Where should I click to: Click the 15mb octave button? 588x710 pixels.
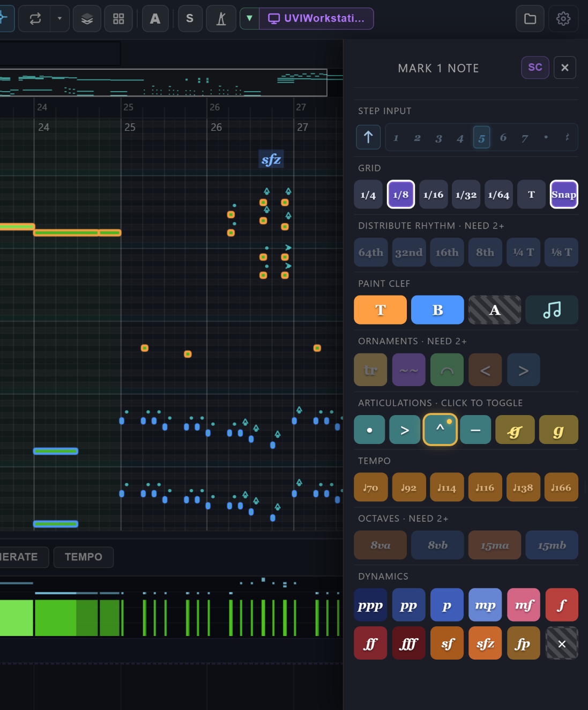[x=552, y=545]
